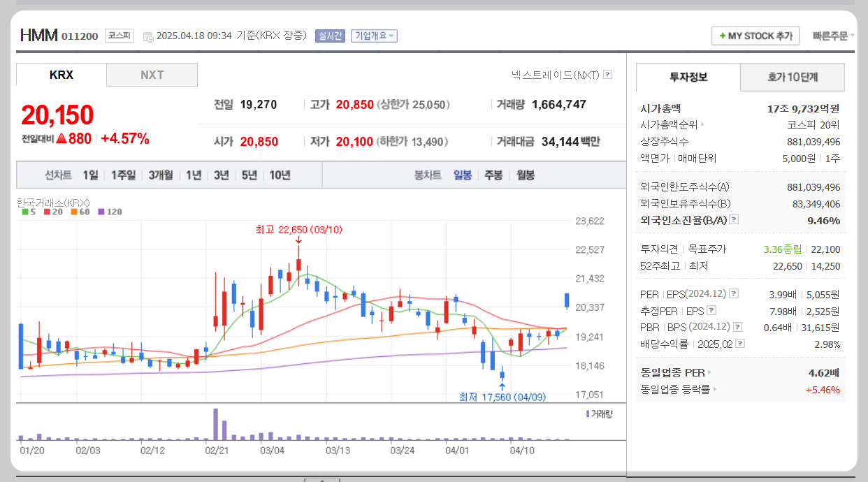Image resolution: width=868 pixels, height=482 pixels.
Task: Click the 3.36중립 investment opinion value
Action: [783, 249]
